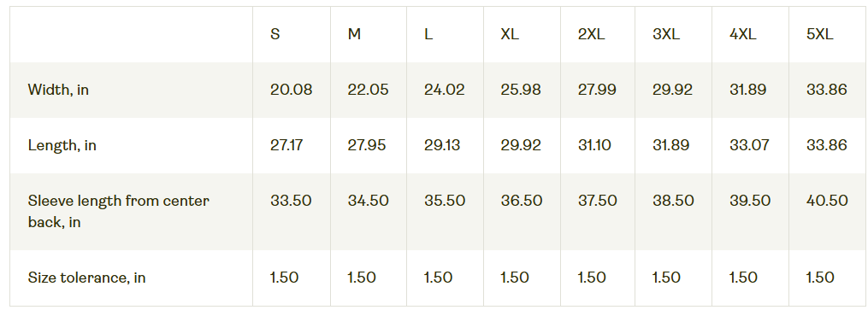Select length value 27.17 for size S

click(286, 145)
